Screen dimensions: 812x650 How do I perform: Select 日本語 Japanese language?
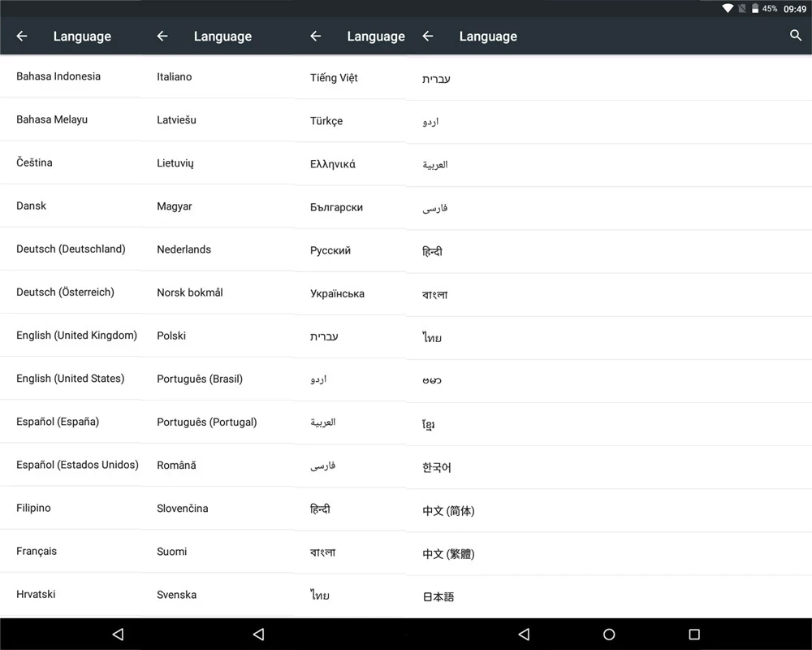(x=609, y=596)
